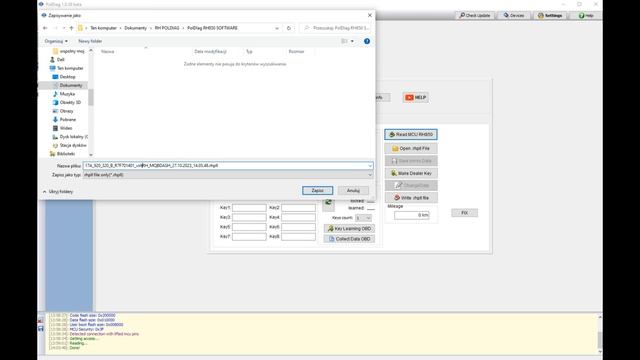
Task: Select 'Desktop' in navigation pane
Action: tap(67, 77)
